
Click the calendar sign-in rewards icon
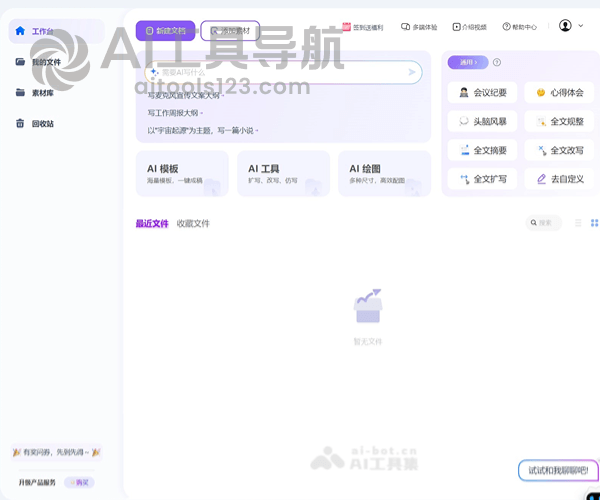click(346, 27)
